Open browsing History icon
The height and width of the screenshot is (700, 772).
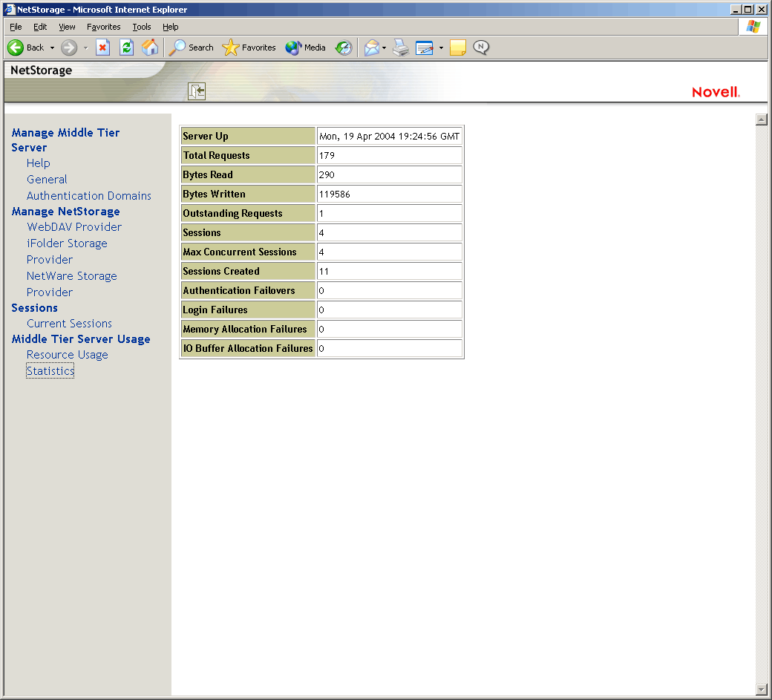[x=343, y=48]
